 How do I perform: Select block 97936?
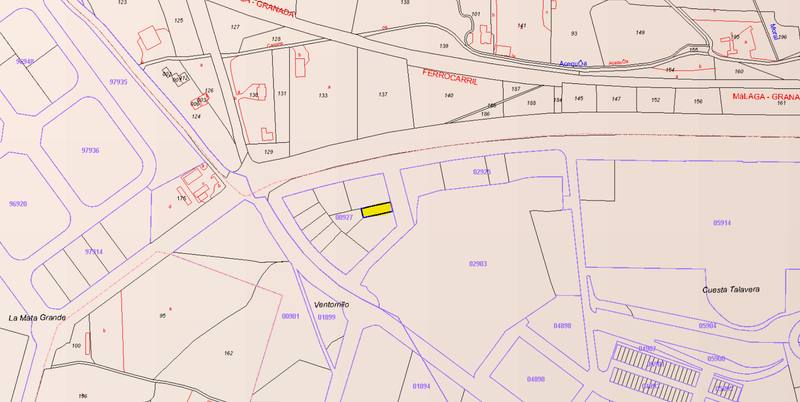coord(92,148)
